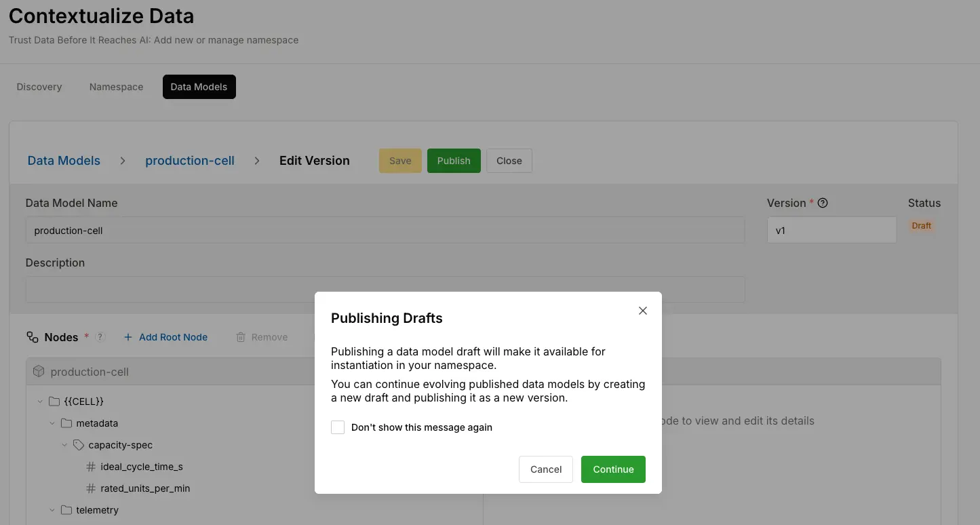Open the Nodes help question-mark icon

[x=100, y=337]
